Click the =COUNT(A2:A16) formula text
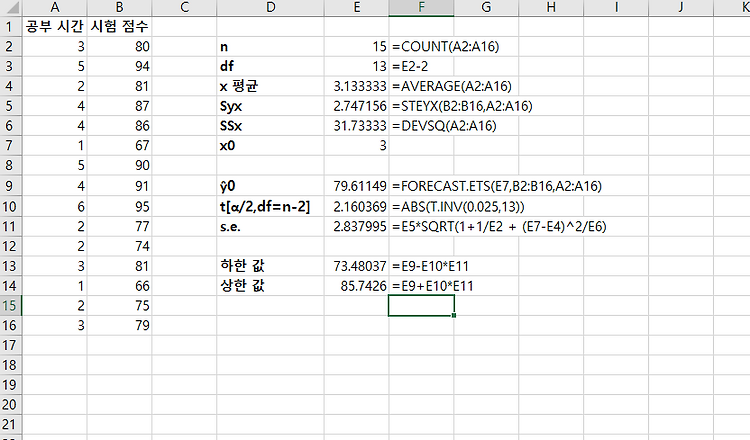 pos(446,46)
